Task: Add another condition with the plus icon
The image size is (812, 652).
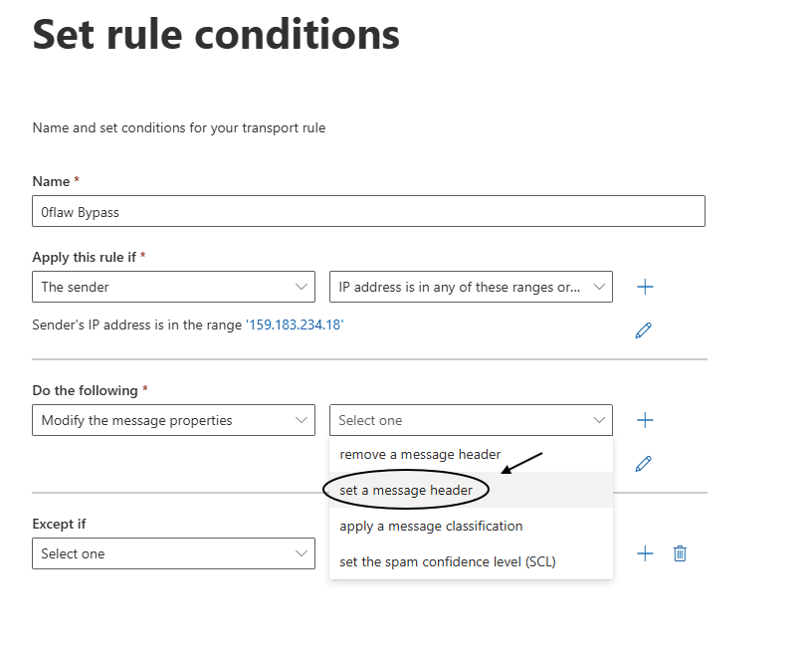Action: (x=645, y=287)
